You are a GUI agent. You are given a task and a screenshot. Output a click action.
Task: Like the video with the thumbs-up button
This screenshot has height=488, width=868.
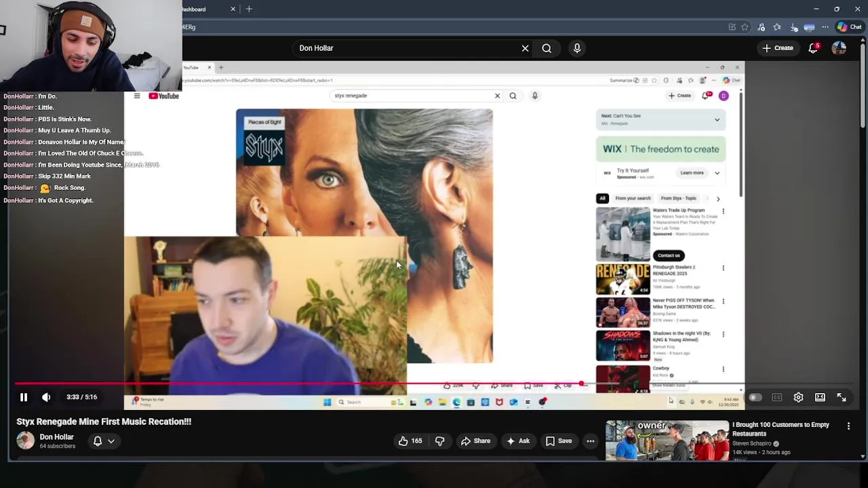point(410,441)
